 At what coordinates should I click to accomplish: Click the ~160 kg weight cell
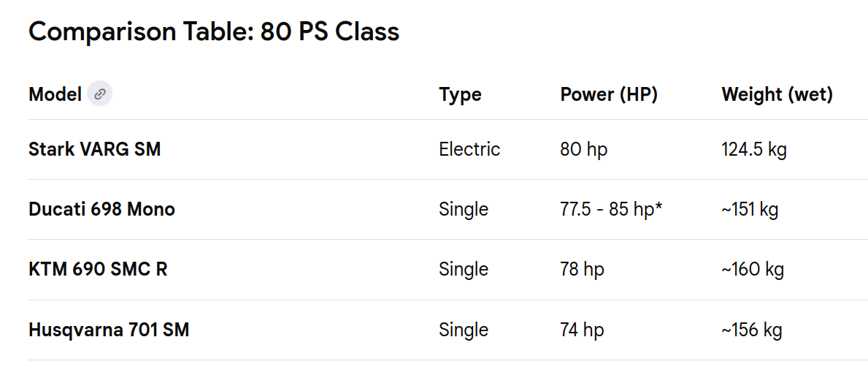(x=752, y=269)
